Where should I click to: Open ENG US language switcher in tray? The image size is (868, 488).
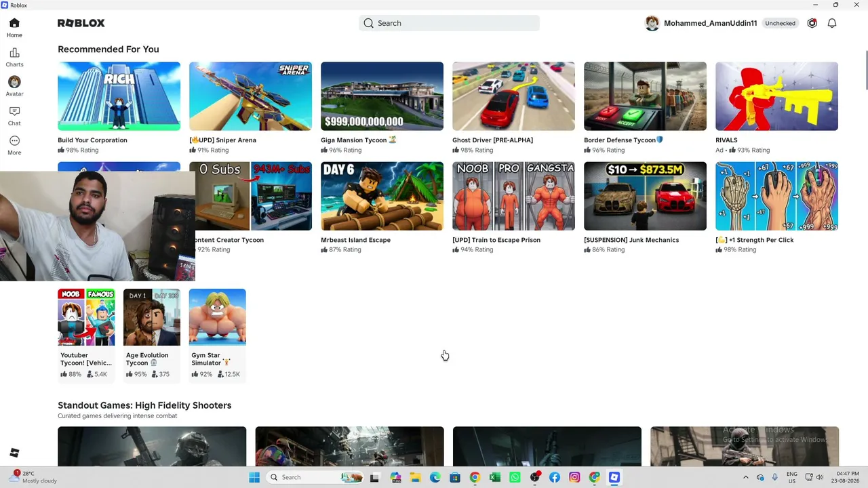tap(791, 477)
